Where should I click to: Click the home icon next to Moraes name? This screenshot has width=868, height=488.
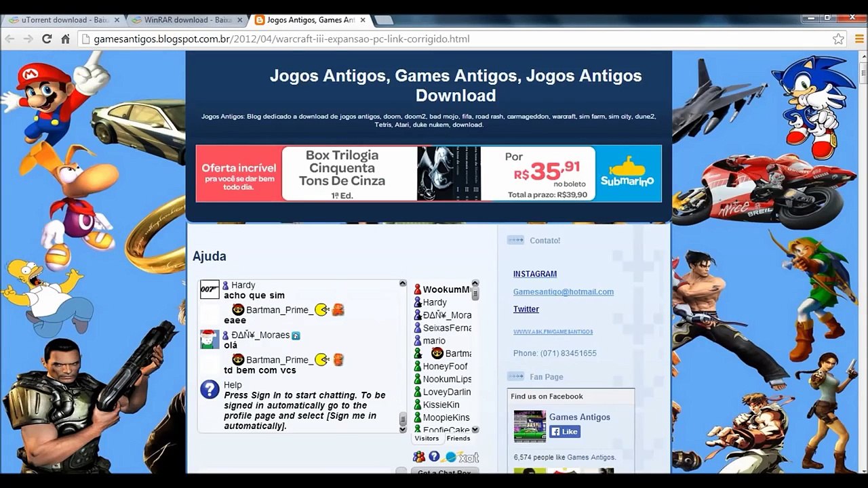[296, 335]
